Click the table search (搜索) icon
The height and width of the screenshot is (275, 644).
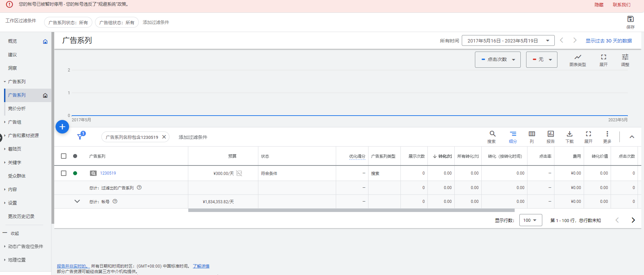coord(492,134)
